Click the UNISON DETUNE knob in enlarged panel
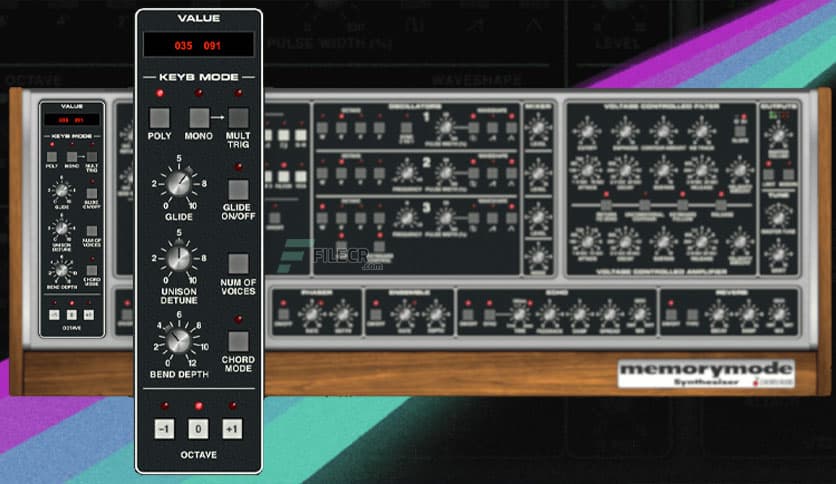This screenshot has height=484, width=836. click(x=179, y=259)
